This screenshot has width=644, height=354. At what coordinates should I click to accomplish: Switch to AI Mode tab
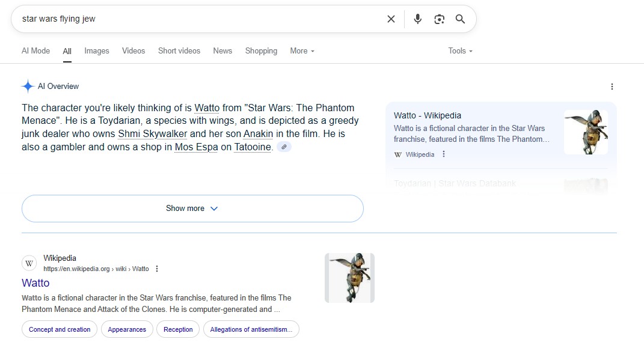35,51
